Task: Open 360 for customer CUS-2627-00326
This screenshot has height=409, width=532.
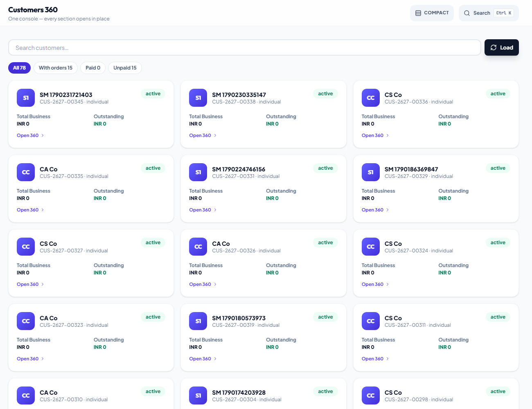Action: click(203, 284)
